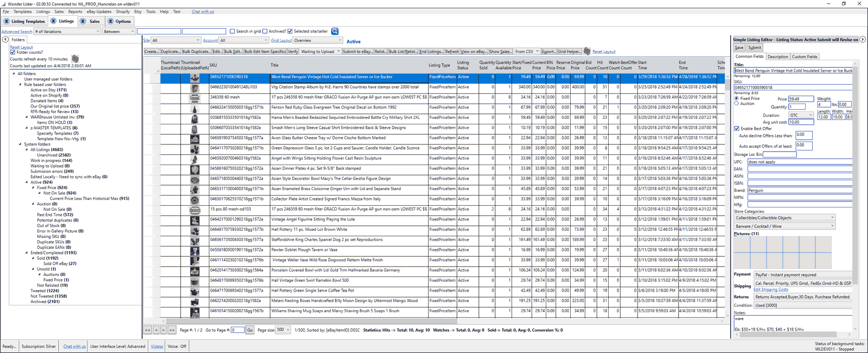Click the Videos link in status bar
Screen dimensions: 868x353
point(157,346)
